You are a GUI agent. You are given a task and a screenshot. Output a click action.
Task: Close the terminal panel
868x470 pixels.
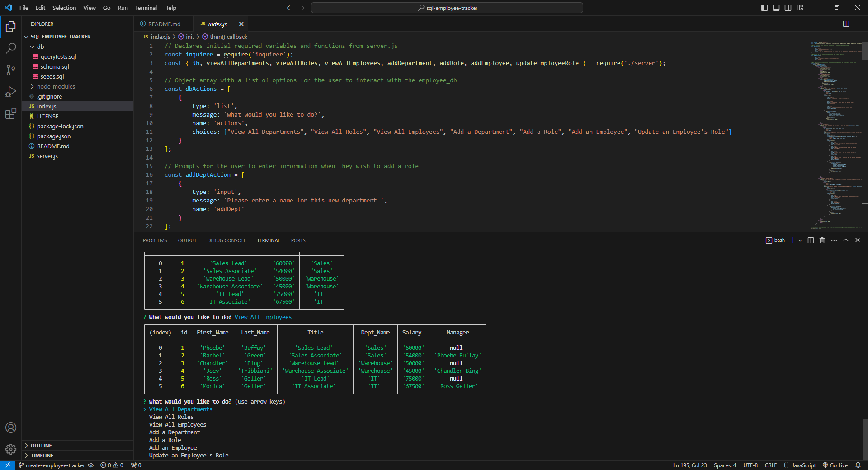pyautogui.click(x=858, y=240)
